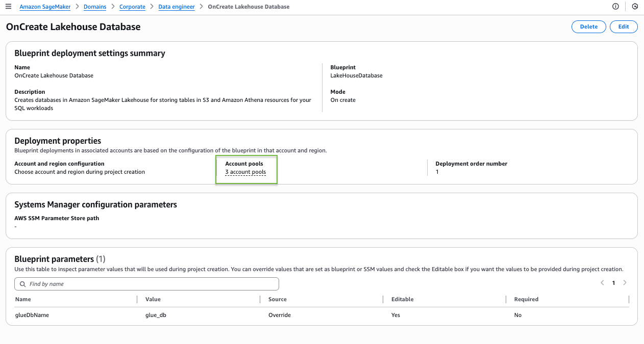Click the info circle icon

[x=615, y=7]
